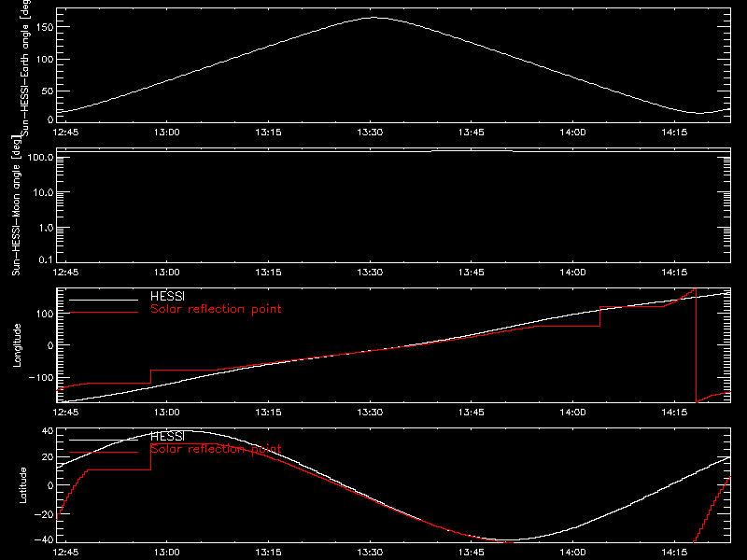The image size is (747, 560).
Task: Select Solar reflection point label in Latitude plot
Action: click(216, 449)
